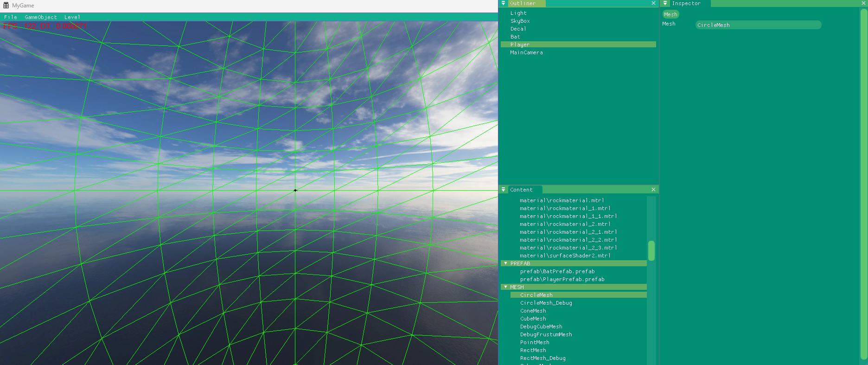The height and width of the screenshot is (365, 868).
Task: Select the Outliner tab
Action: [526, 3]
